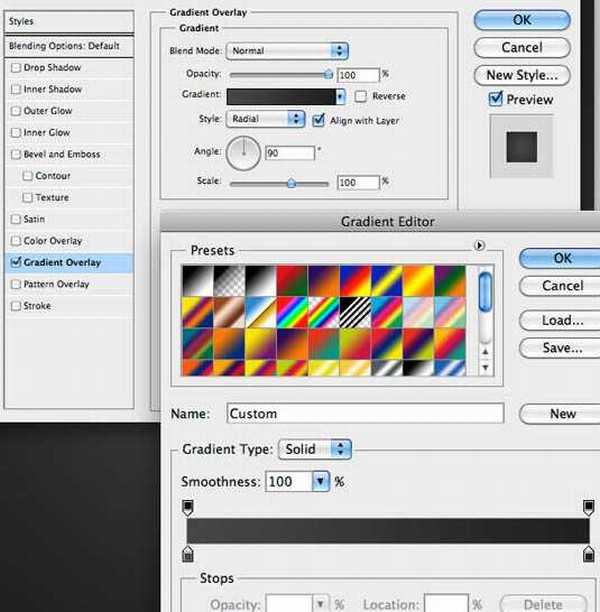Toggle the Reverse gradient checkbox

coord(360,97)
